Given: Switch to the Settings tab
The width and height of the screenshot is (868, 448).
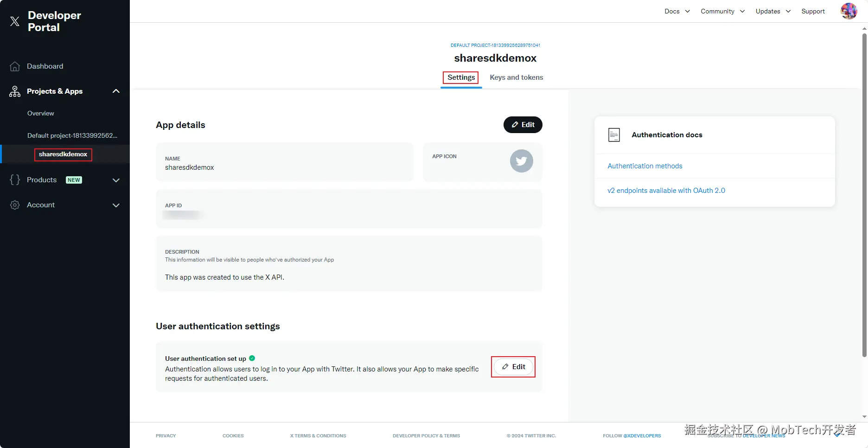Looking at the screenshot, I should tap(461, 77).
